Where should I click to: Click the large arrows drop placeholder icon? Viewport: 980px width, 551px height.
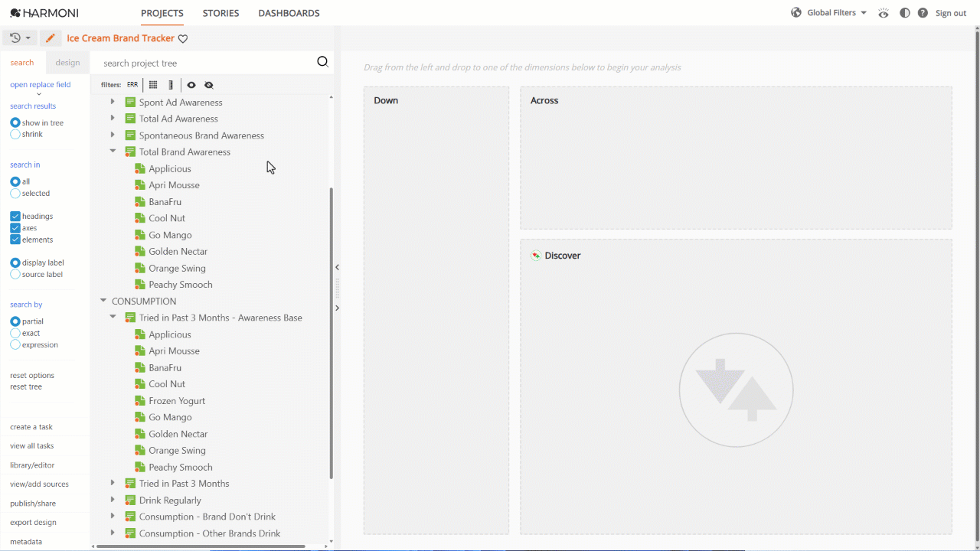click(736, 390)
